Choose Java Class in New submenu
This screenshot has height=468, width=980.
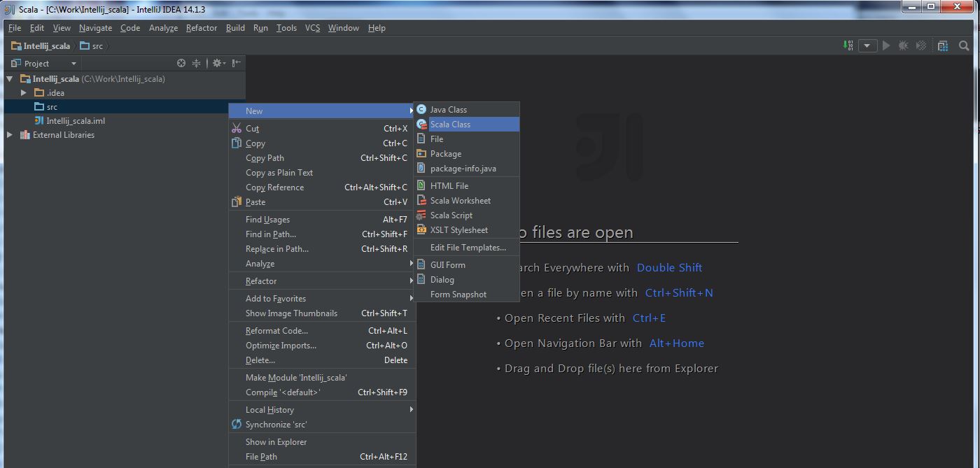(x=466, y=110)
